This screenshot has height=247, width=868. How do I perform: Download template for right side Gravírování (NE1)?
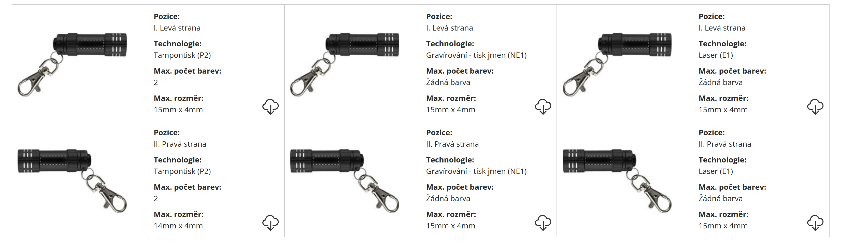pyautogui.click(x=543, y=222)
